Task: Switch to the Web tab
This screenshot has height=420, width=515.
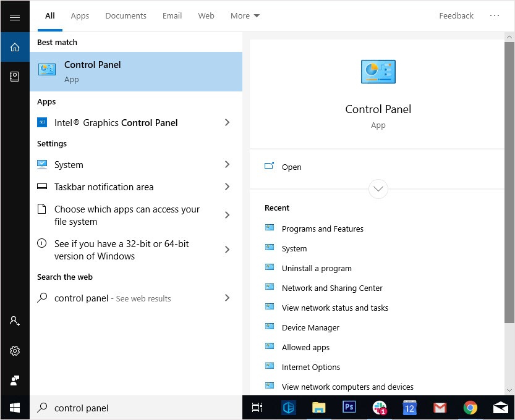Action: point(206,16)
